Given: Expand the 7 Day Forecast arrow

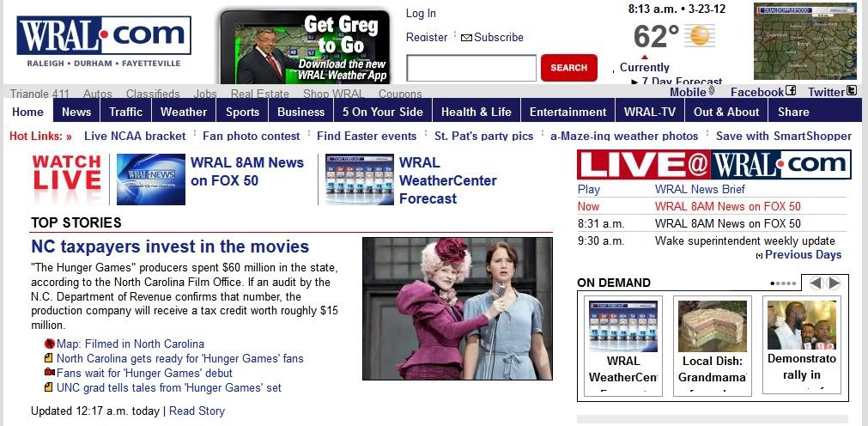Looking at the screenshot, I should (634, 82).
